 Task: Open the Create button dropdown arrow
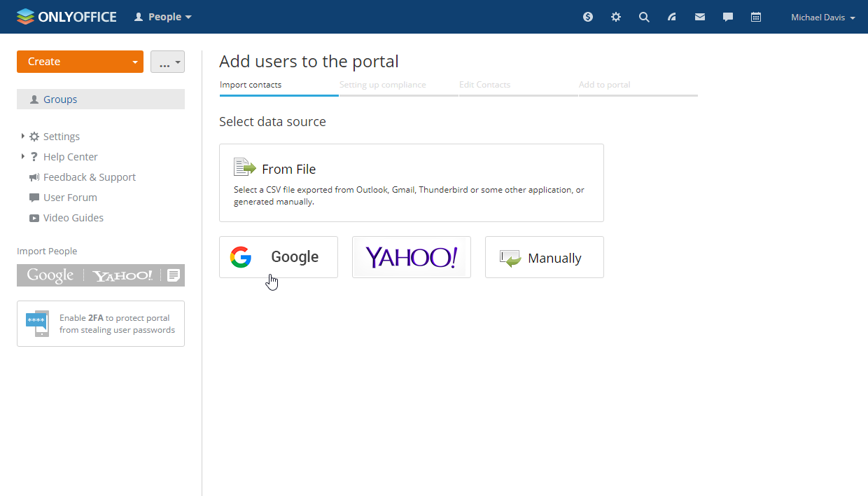(135, 62)
